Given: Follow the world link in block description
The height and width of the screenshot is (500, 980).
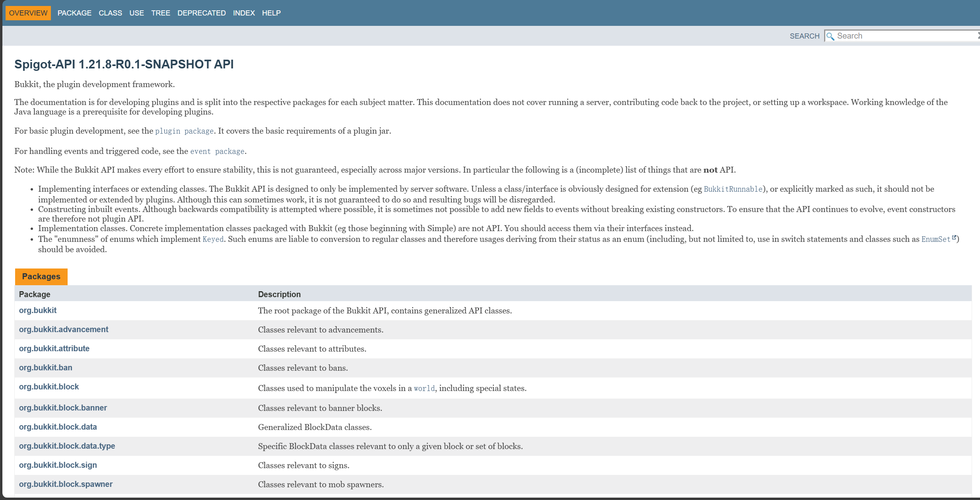Looking at the screenshot, I should pos(424,389).
